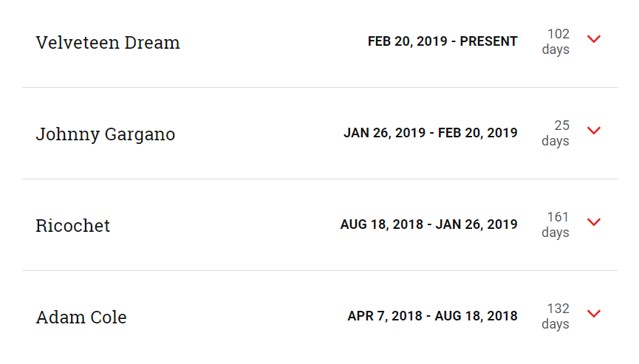Select JAN 26, 2019 end date in Ricochet's row

tap(476, 224)
